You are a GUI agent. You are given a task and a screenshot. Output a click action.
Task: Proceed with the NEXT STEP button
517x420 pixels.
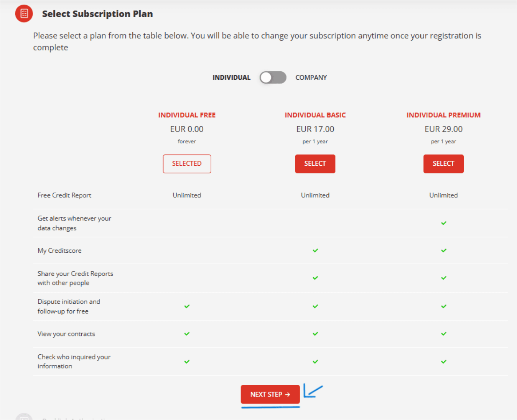[x=270, y=394]
